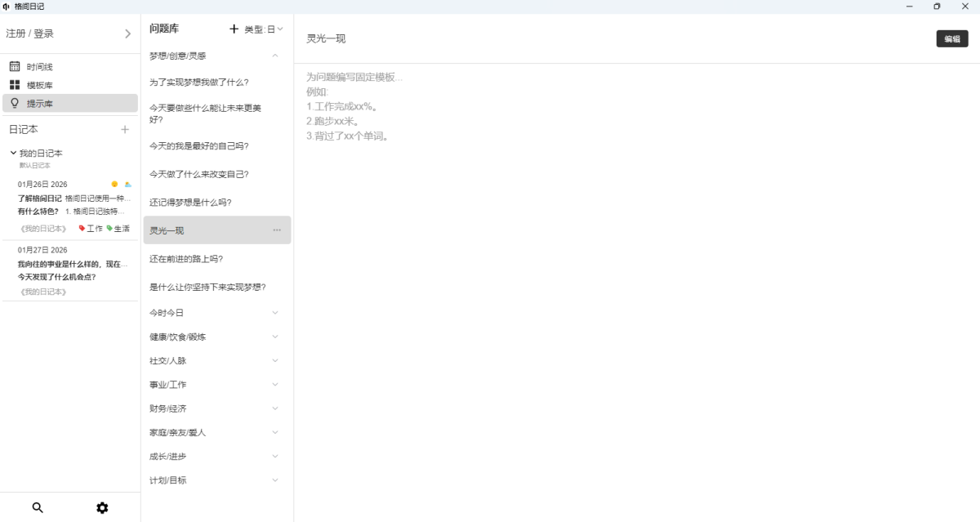This screenshot has width=980, height=522.
Task: Expand the 健康/饮食/锻炼 category
Action: [275, 337]
